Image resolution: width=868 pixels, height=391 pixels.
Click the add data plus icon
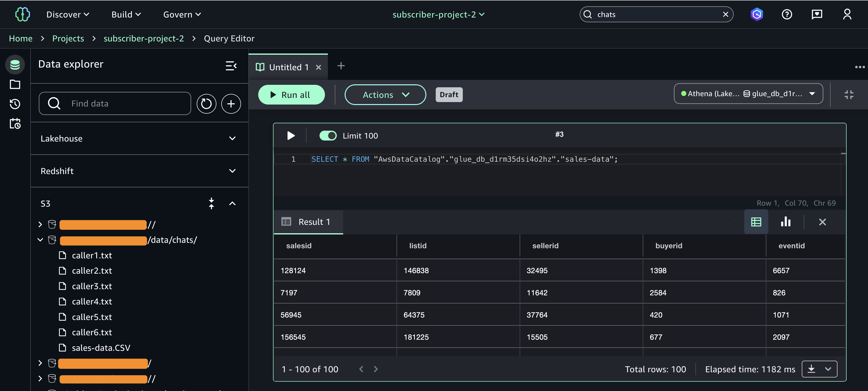coord(231,104)
